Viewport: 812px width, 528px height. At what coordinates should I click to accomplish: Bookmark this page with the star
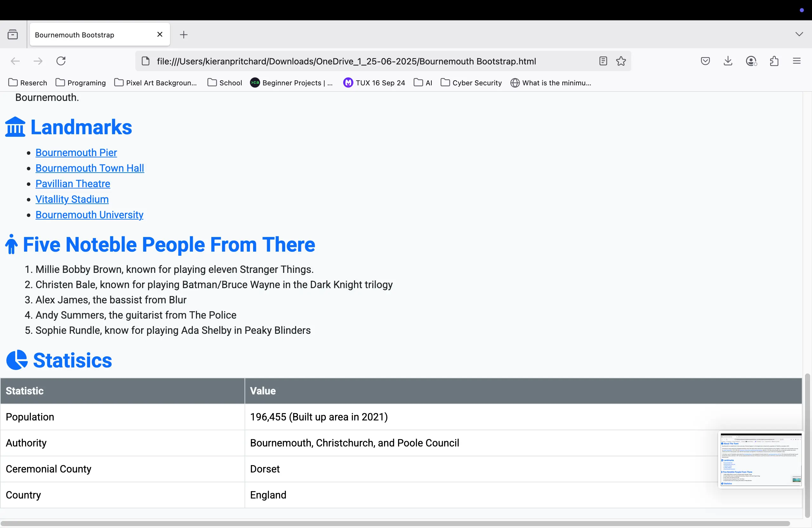click(x=621, y=61)
